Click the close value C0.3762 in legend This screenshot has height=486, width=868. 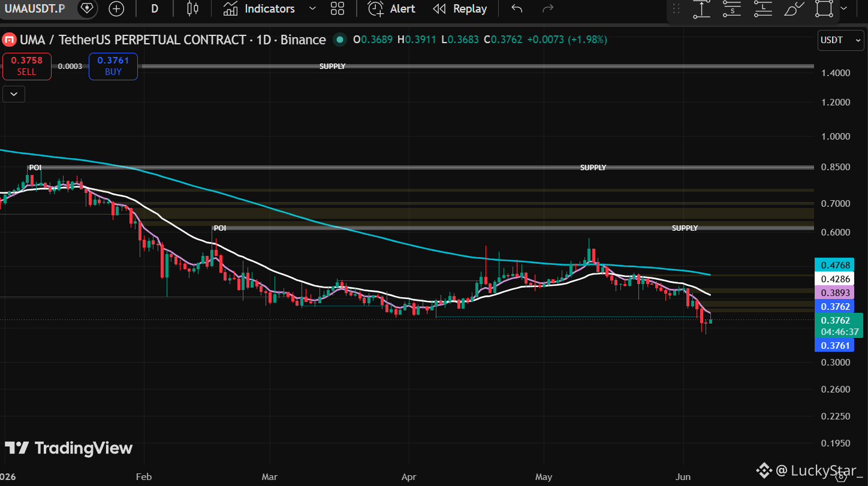pos(503,40)
